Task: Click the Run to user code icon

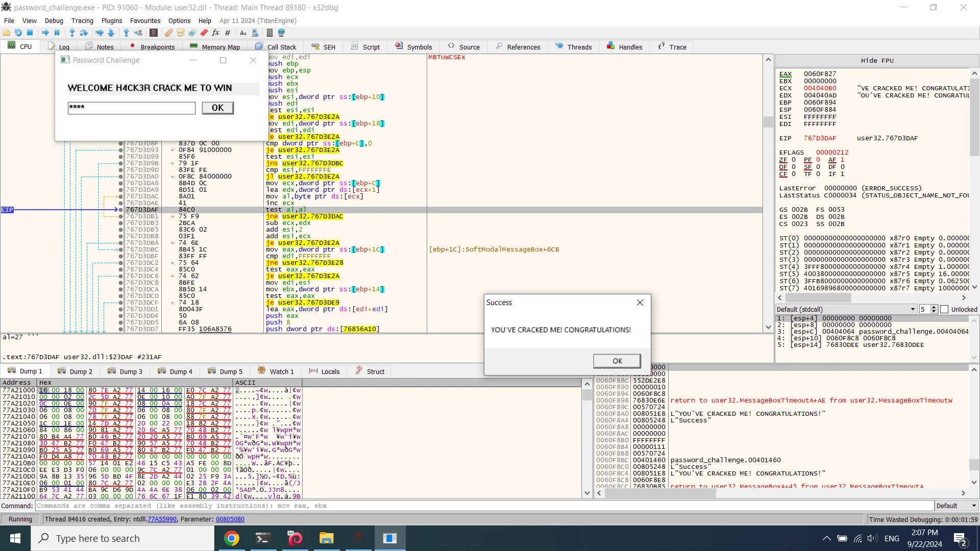Action: pyautogui.click(x=138, y=33)
